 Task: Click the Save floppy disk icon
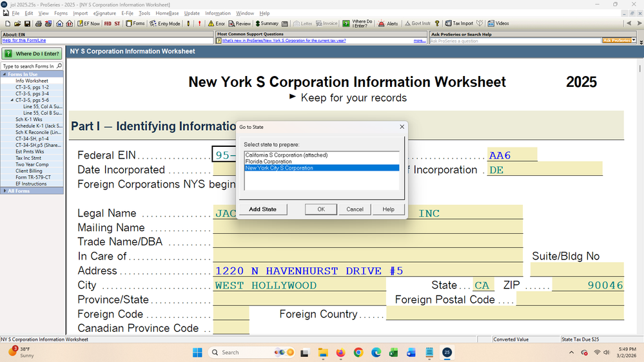(x=27, y=23)
